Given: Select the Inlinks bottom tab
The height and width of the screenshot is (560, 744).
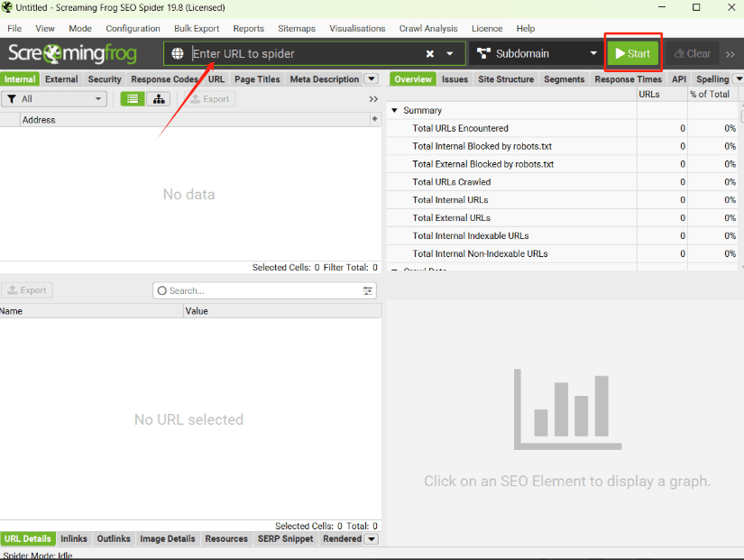Looking at the screenshot, I should pyautogui.click(x=74, y=539).
